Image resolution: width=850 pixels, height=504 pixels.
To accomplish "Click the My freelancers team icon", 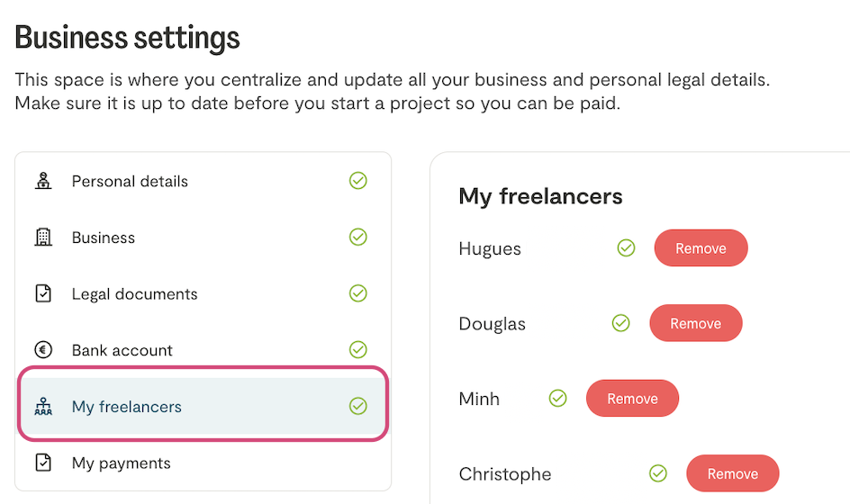I will pos(43,407).
